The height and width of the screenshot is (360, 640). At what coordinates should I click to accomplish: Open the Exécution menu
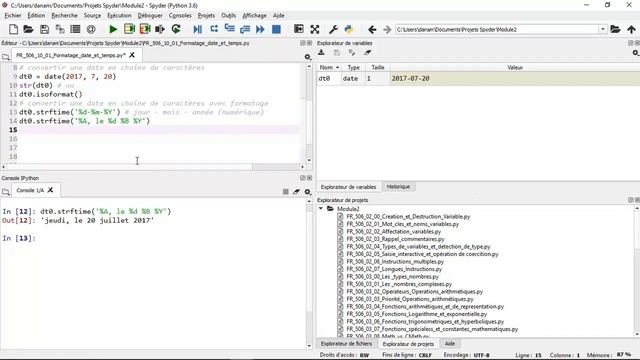pos(119,16)
